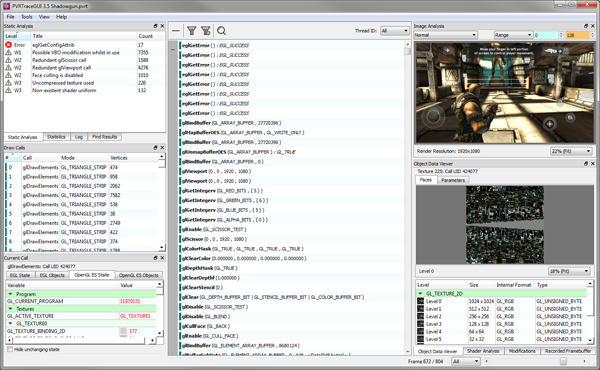This screenshot has height=370, width=600.
Task: Open the OpenGL ES Objects tab
Action: pos(138,275)
